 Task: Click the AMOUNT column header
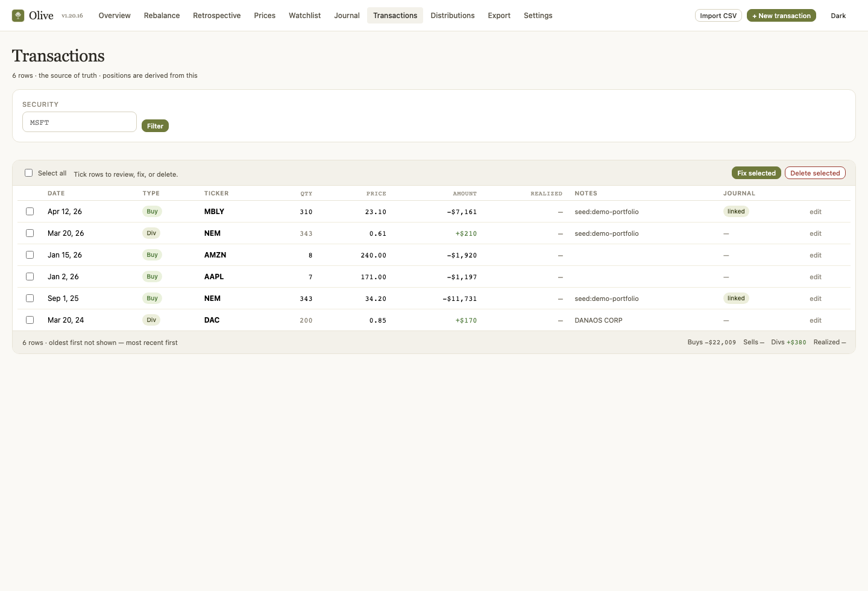pos(465,194)
